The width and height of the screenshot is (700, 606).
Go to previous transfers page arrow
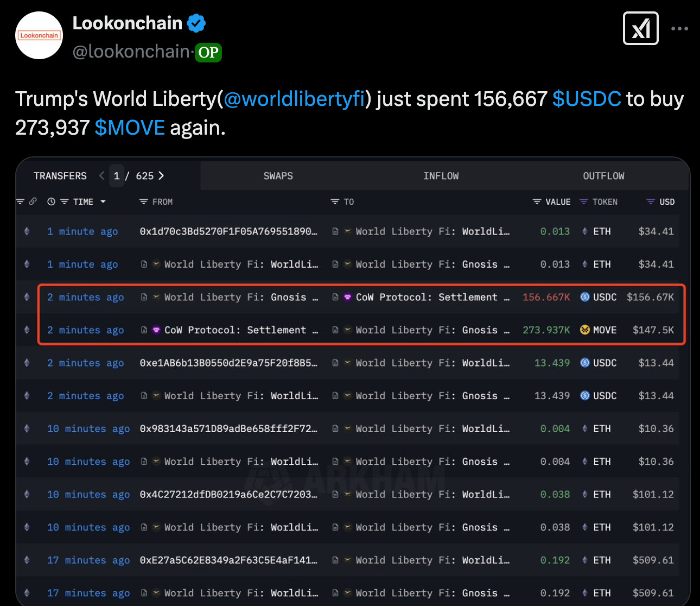point(101,176)
